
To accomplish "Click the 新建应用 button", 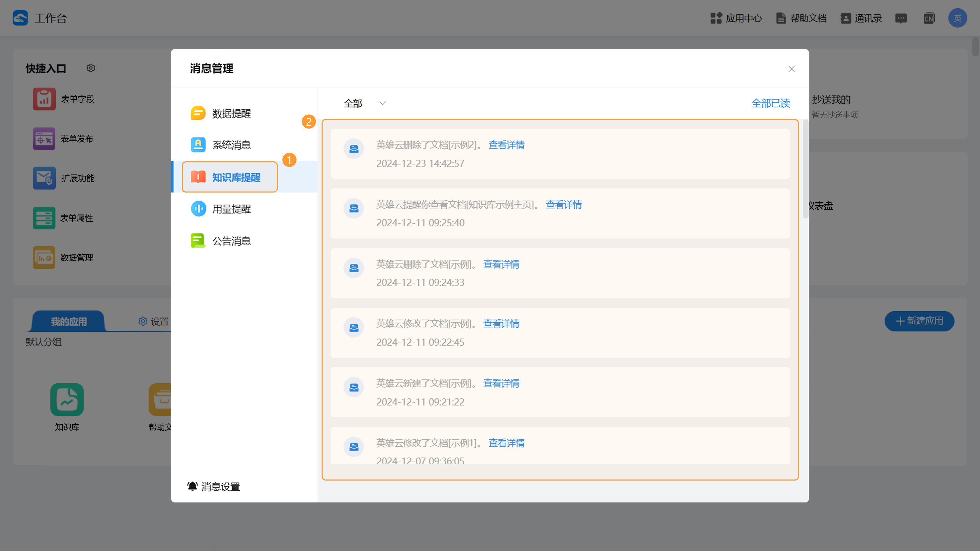I will [x=919, y=321].
